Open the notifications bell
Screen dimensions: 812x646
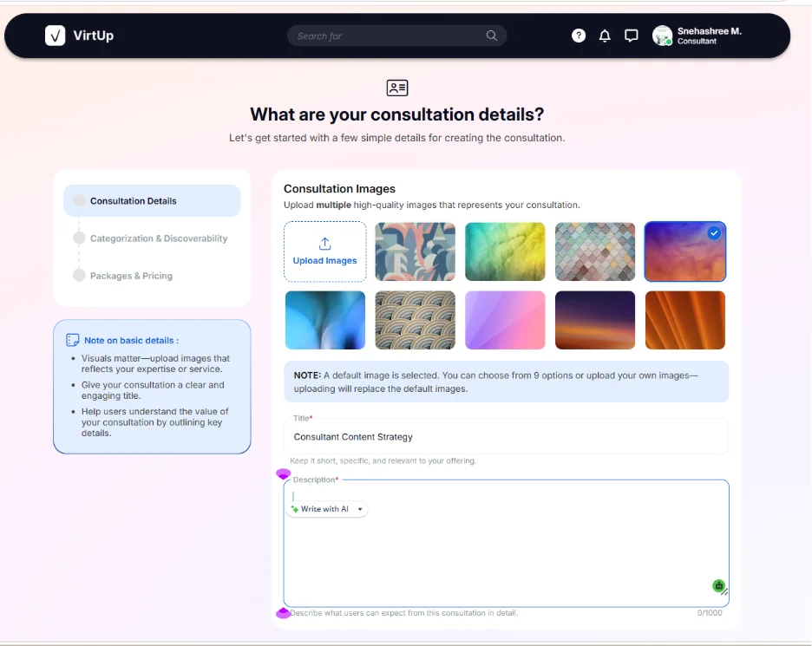[605, 36]
